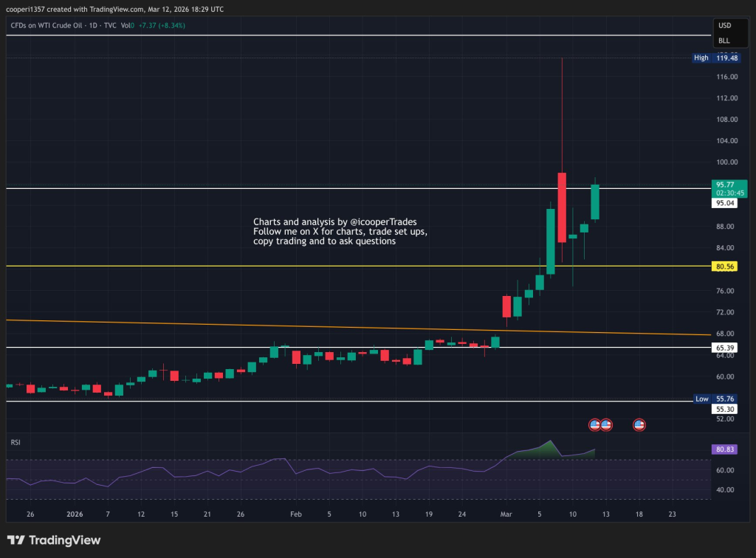The width and height of the screenshot is (756, 558).
Task: Click the green 95.77 current price label
Action: (x=729, y=188)
